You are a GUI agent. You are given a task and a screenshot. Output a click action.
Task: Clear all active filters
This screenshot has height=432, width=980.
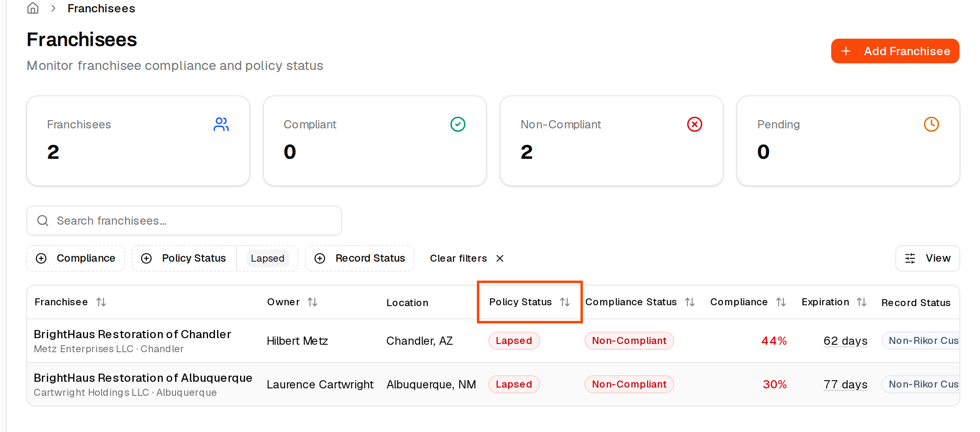coord(467,258)
